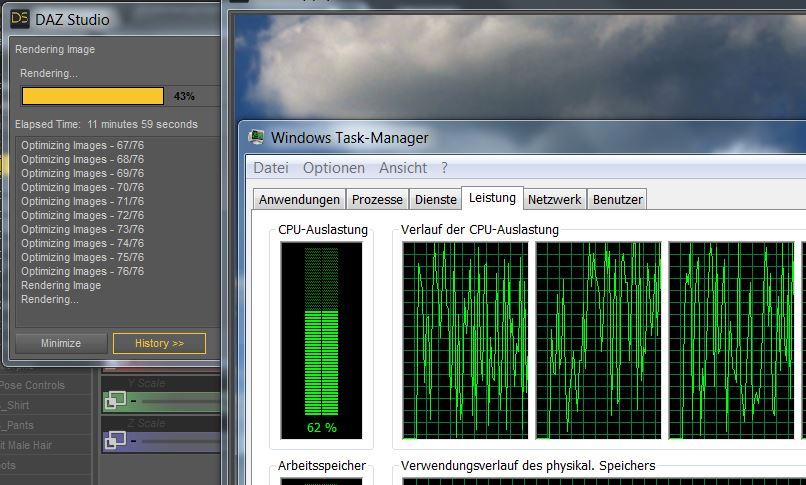Select log line Optimizing Images - 68/76
This screenshot has width=806, height=485.
pyautogui.click(x=82, y=159)
